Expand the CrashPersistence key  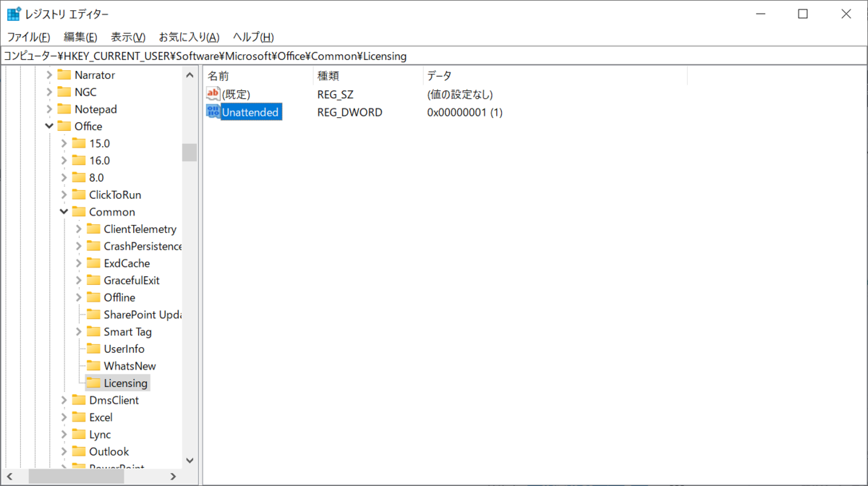point(78,246)
